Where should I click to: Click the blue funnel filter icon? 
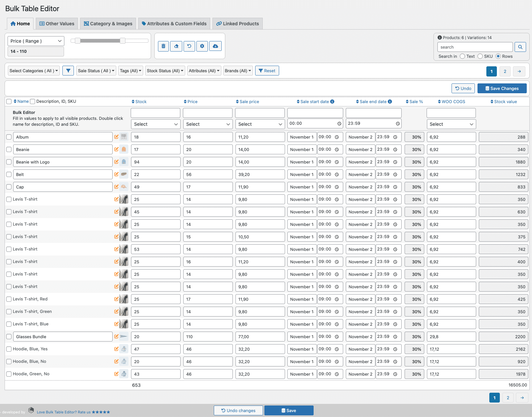(x=68, y=71)
